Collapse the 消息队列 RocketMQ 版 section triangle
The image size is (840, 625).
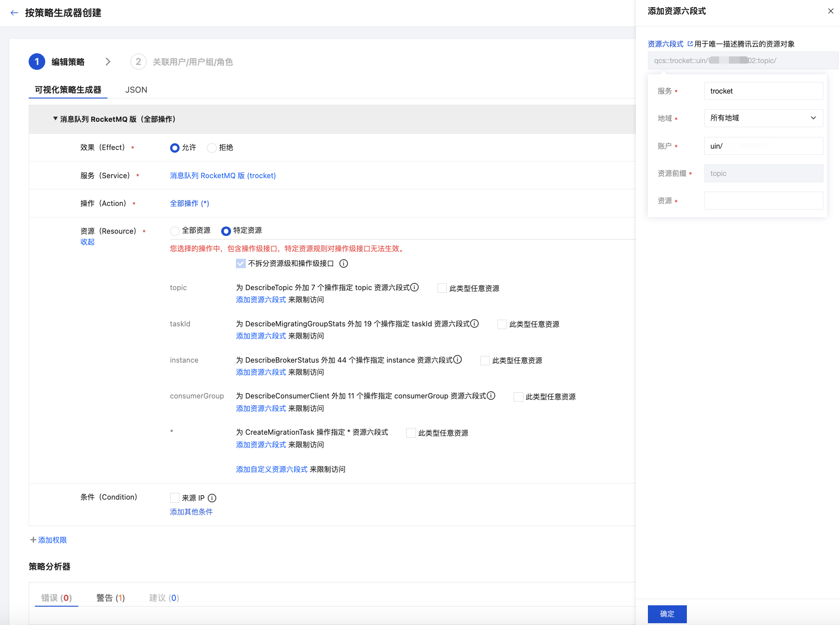(x=56, y=119)
